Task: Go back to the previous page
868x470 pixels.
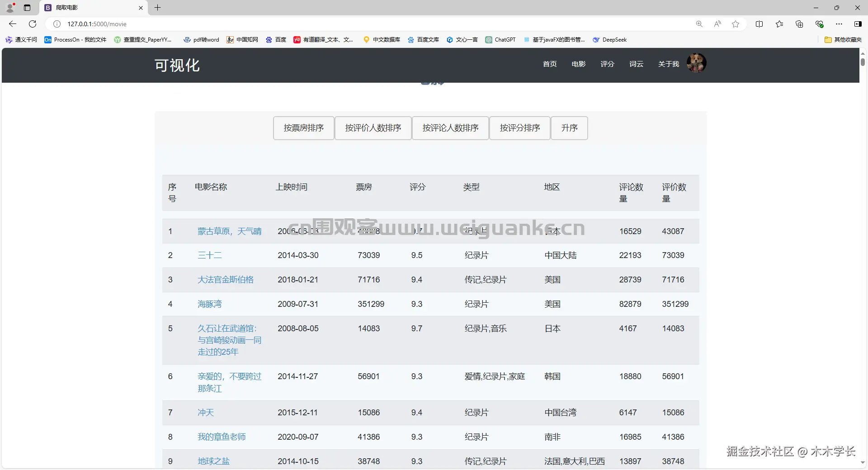Action: tap(13, 24)
